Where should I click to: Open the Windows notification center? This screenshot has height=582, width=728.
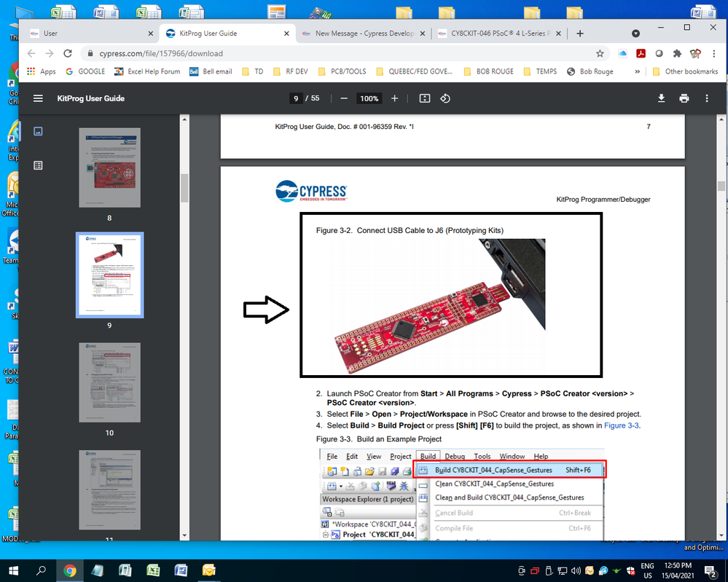(x=711, y=571)
